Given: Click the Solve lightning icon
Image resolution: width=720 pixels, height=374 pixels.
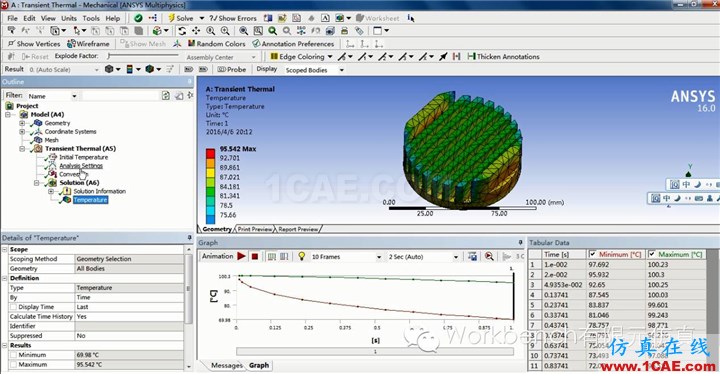Looking at the screenshot, I should (171, 18).
